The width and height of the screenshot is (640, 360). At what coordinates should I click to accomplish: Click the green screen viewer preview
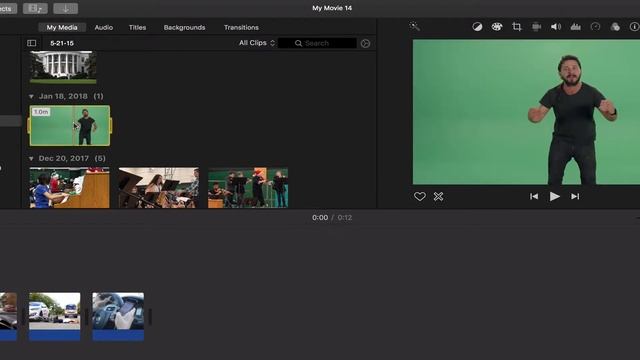click(526, 112)
